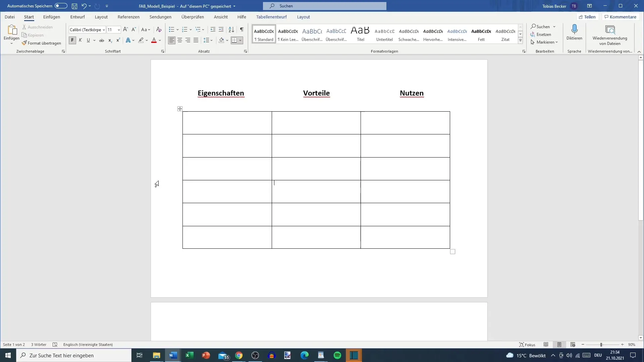Image resolution: width=644 pixels, height=362 pixels.
Task: Switch to Read Mode view icon
Action: click(x=546, y=345)
